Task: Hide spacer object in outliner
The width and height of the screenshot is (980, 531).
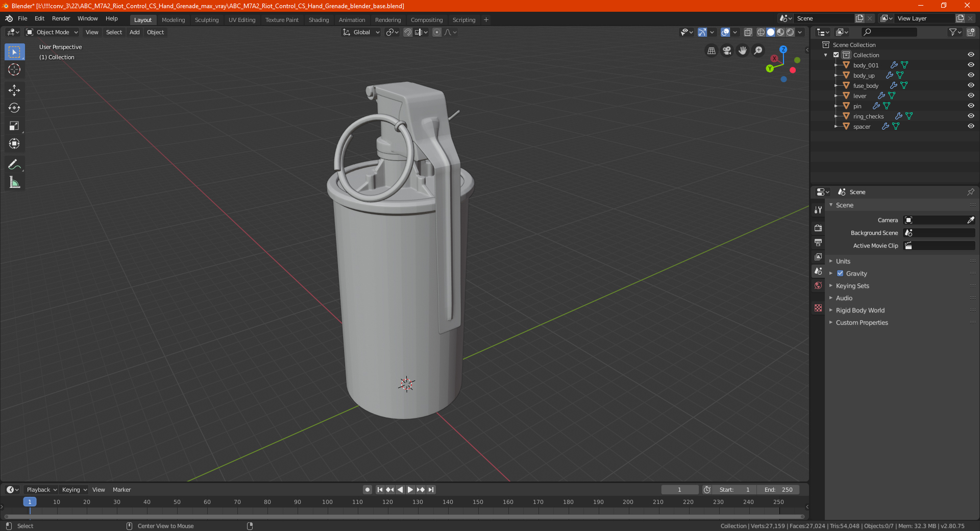Action: (971, 126)
